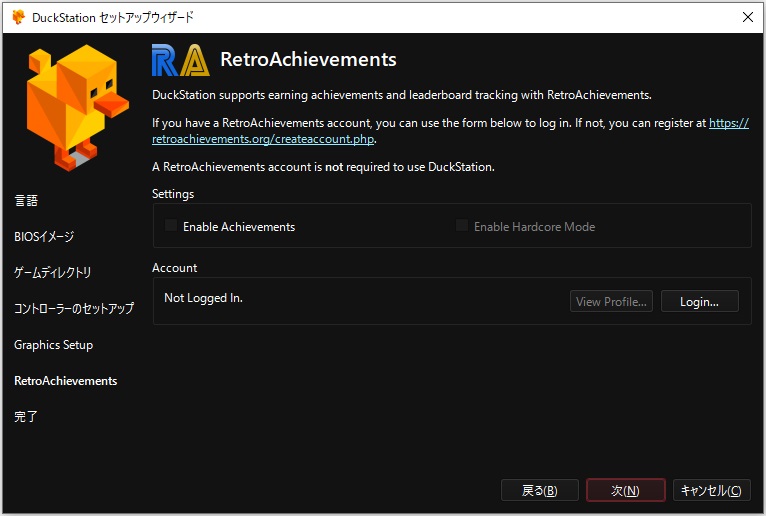
Task: Select RetroAchievements step in sidebar
Action: tap(65, 381)
